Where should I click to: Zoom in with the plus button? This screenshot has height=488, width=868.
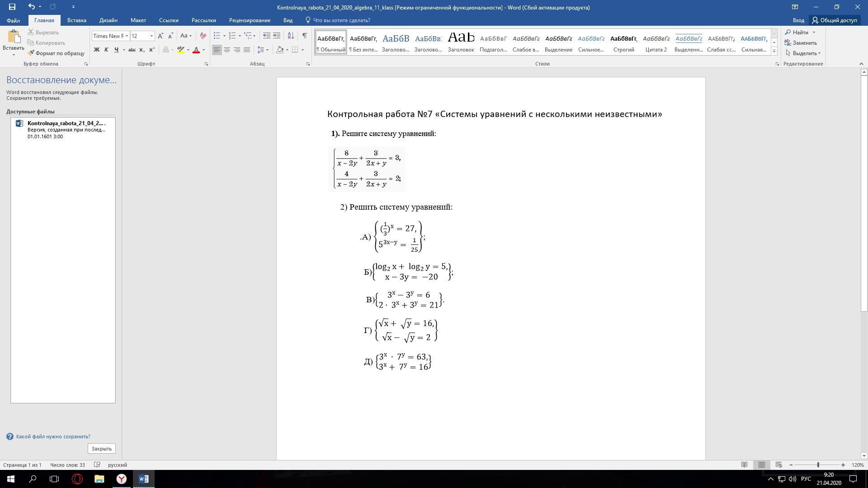click(843, 465)
